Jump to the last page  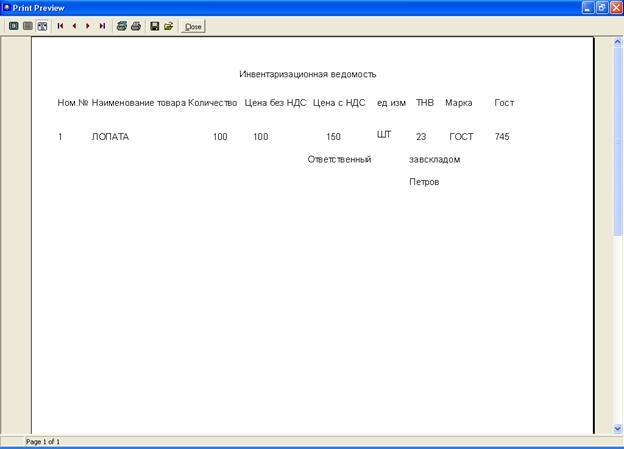point(102,26)
